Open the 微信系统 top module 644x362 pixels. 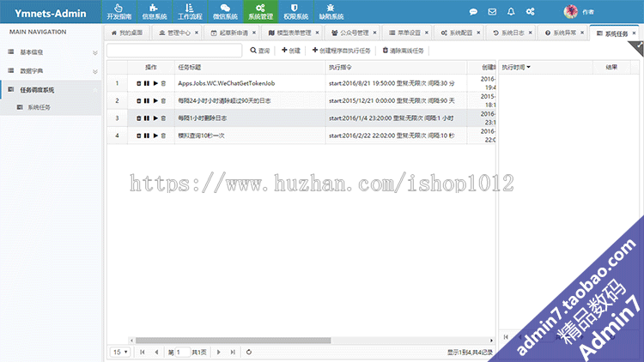[225, 11]
